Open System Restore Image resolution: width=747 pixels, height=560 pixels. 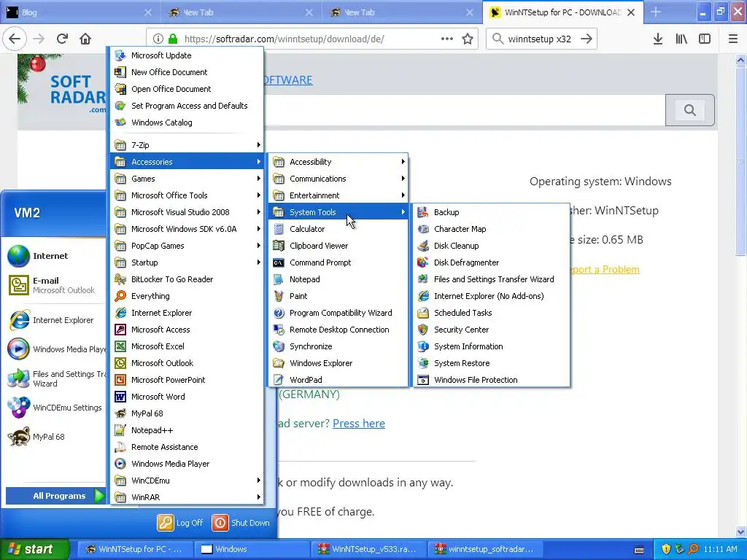491,363
